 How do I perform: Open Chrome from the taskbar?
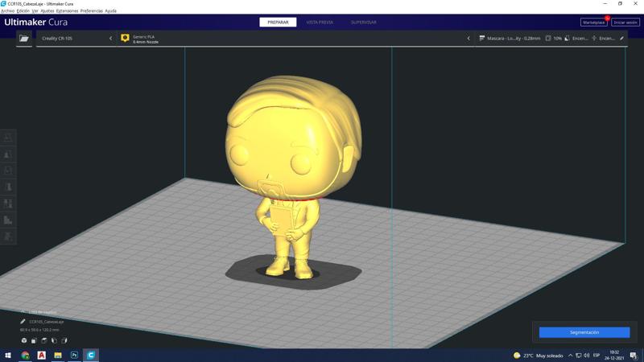tap(25, 356)
